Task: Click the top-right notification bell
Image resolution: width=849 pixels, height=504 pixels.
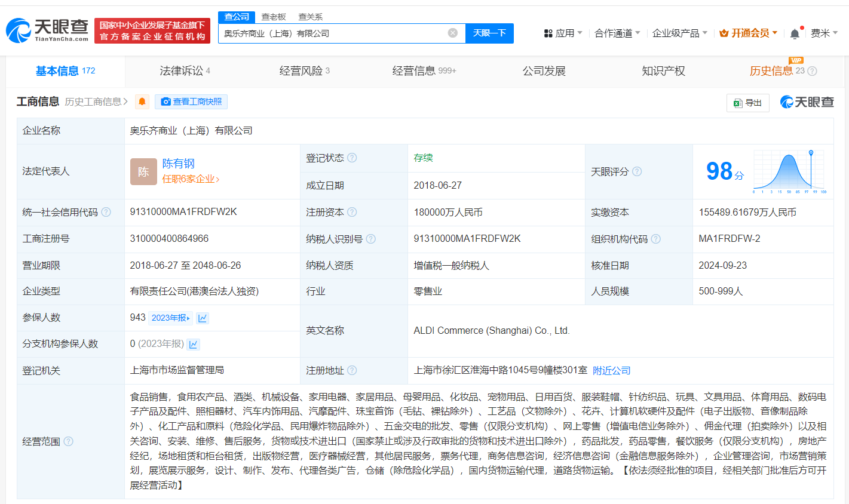Action: (x=795, y=33)
